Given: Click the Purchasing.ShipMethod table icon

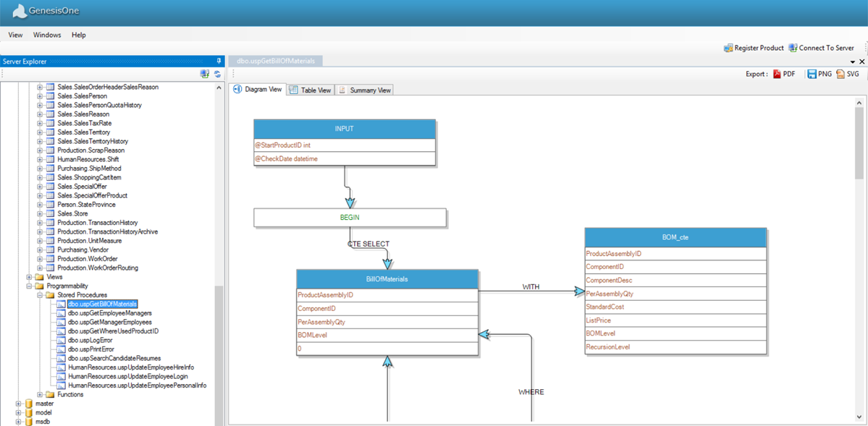Looking at the screenshot, I should (50, 169).
